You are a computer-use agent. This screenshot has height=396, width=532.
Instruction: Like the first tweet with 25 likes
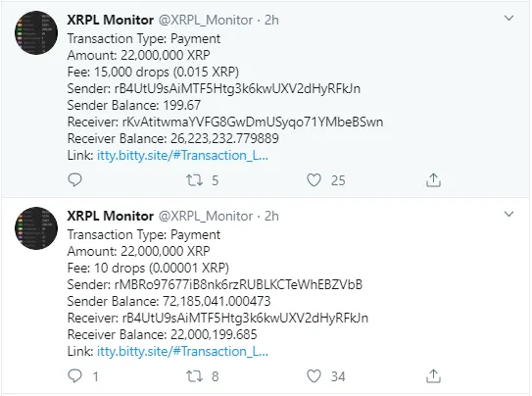coord(314,180)
